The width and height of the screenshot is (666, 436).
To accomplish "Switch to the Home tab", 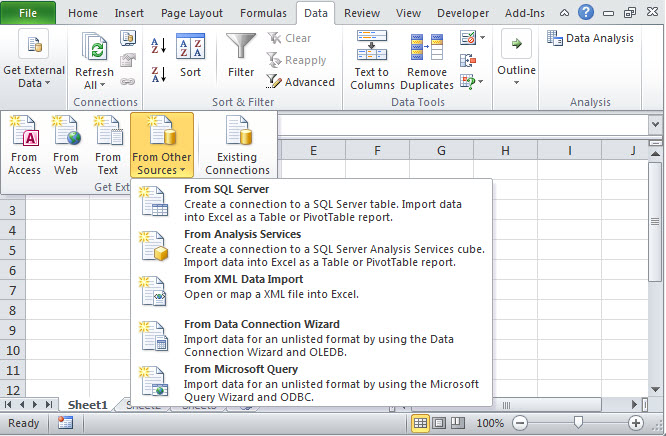I will (83, 13).
